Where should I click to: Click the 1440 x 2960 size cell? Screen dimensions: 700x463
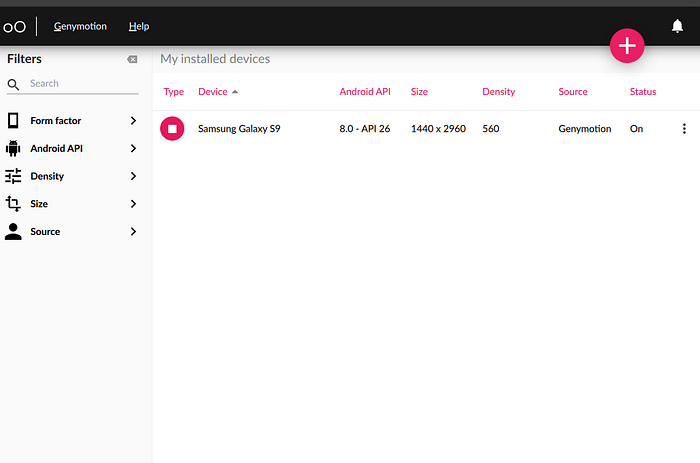[438, 129]
